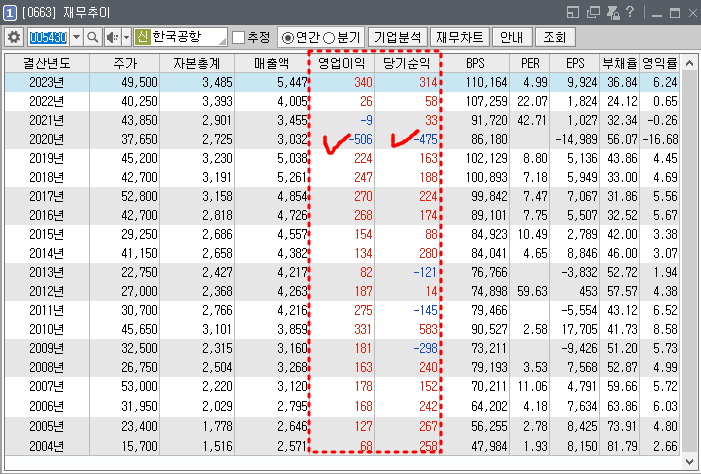This screenshot has width=701, height=474.
Task: Click the 당기순익 column header
Action: tap(407, 63)
